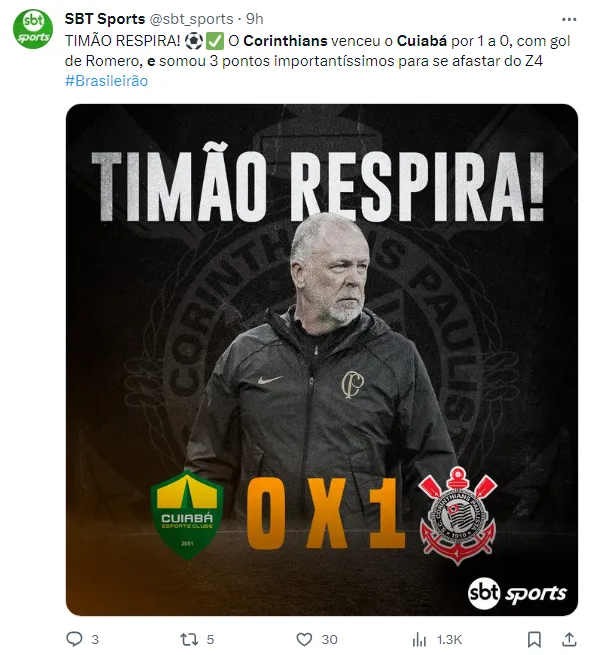Click the repost count 5
591x655 pixels.
point(210,640)
